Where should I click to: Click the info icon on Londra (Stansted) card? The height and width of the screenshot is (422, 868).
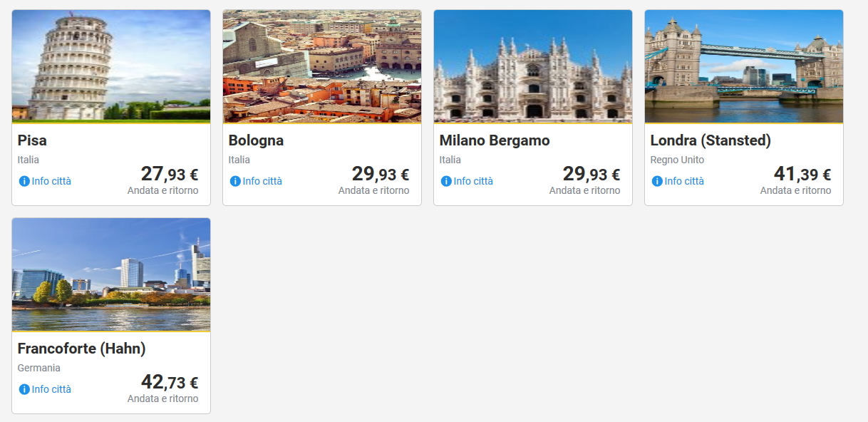coord(657,181)
